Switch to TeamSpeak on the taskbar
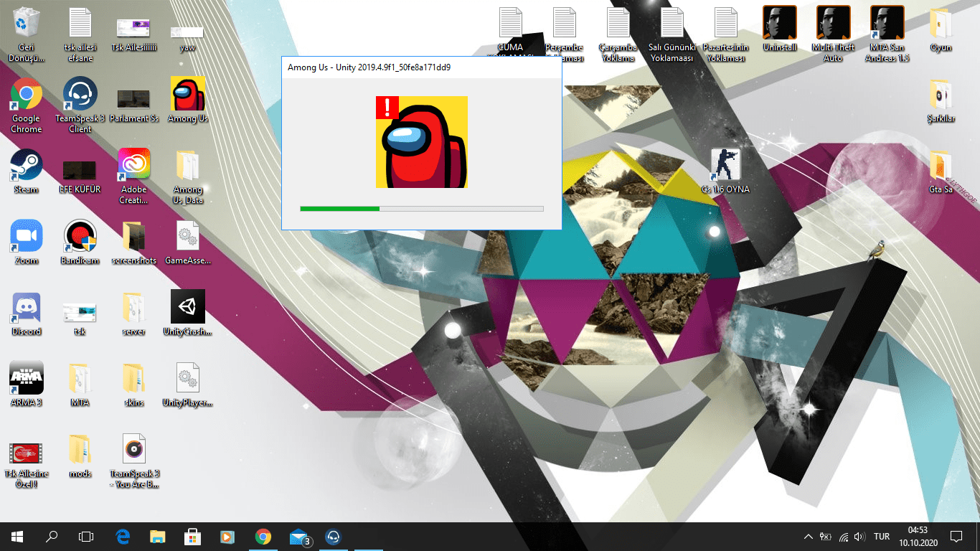Image resolution: width=980 pixels, height=551 pixels. (x=334, y=537)
